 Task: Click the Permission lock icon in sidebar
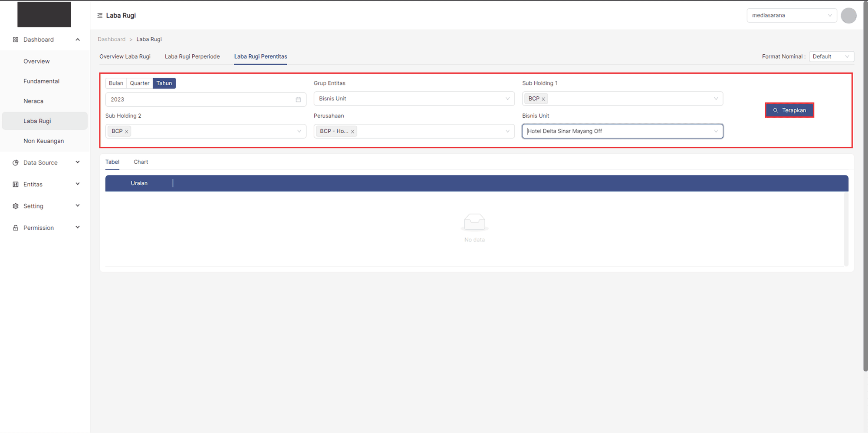[16, 228]
